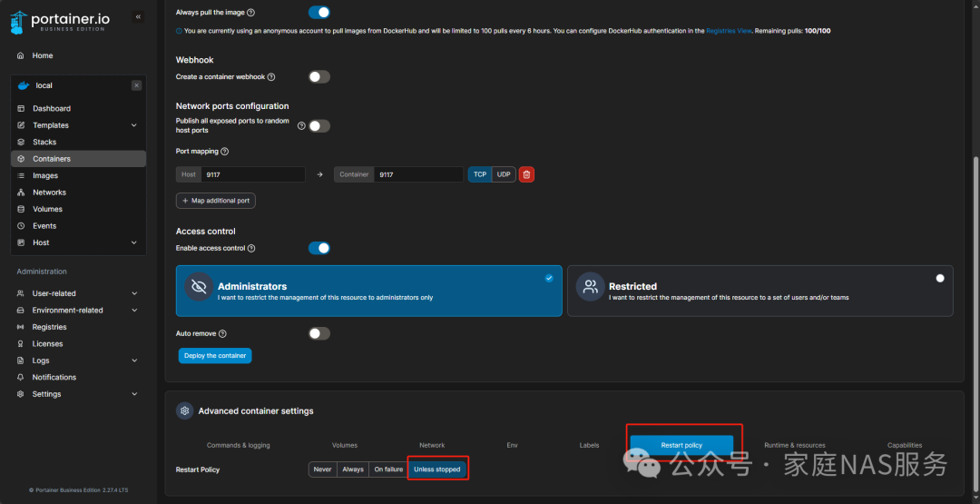Click the Dashboard icon
This screenshot has height=504, width=980.
click(x=21, y=108)
